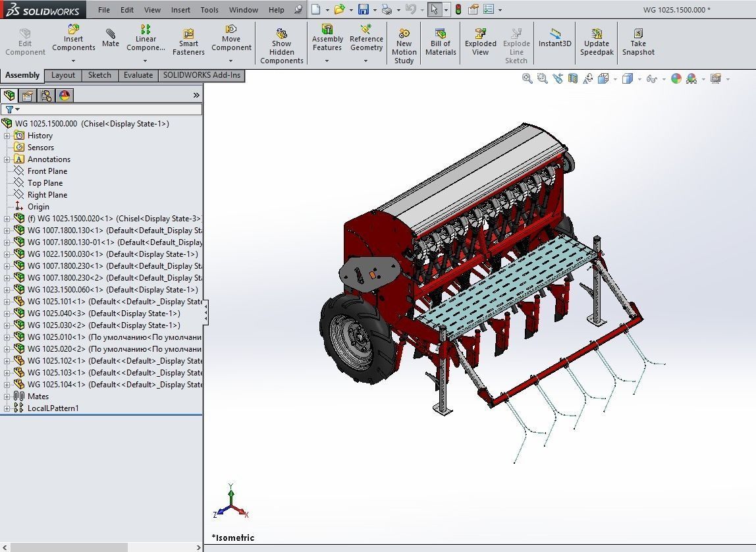
Task: Open the File menu
Action: (104, 10)
